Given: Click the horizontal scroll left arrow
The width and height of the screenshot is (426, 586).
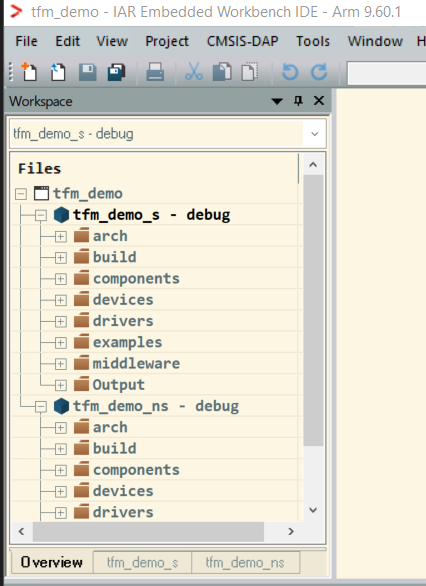Looking at the screenshot, I should 22,531.
